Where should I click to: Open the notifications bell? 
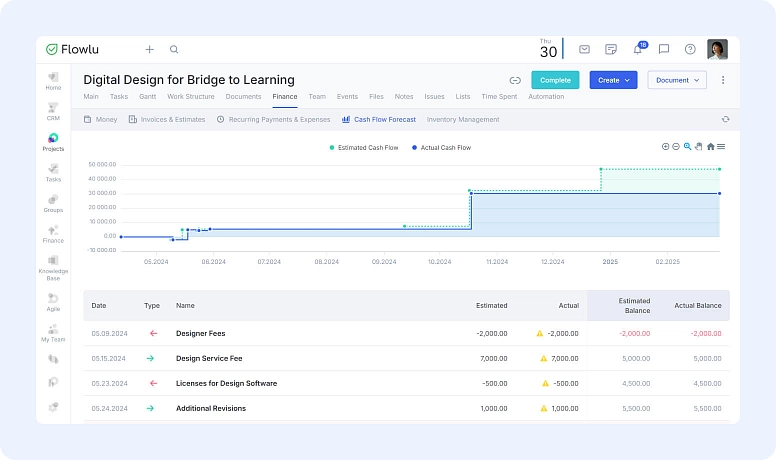pos(637,49)
